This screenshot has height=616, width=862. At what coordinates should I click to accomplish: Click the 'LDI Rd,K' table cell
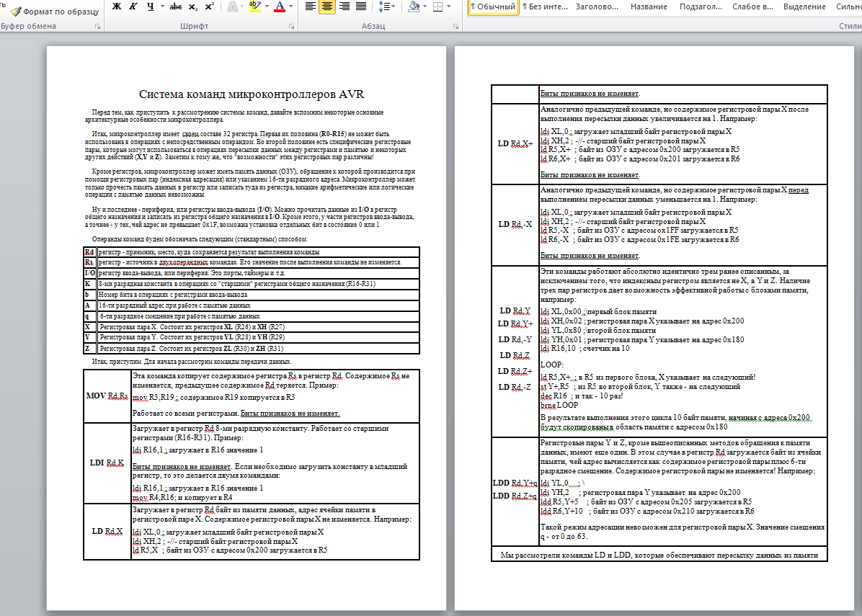pos(107,463)
